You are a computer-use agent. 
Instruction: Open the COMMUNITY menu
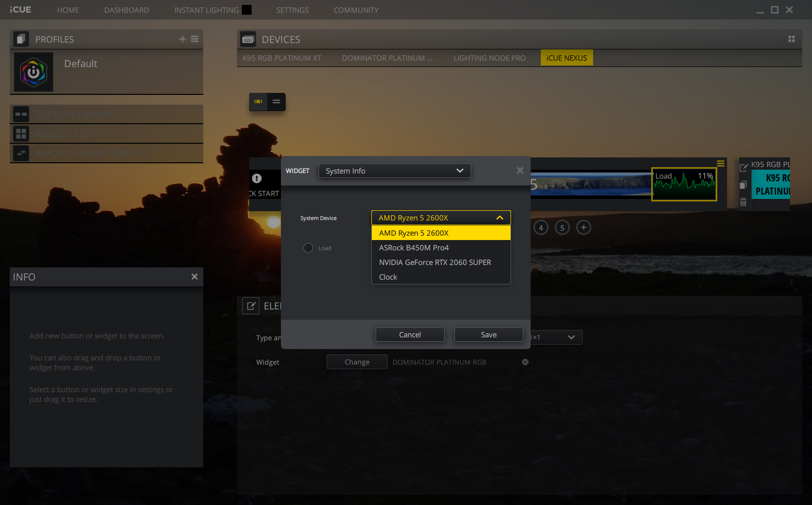(356, 10)
